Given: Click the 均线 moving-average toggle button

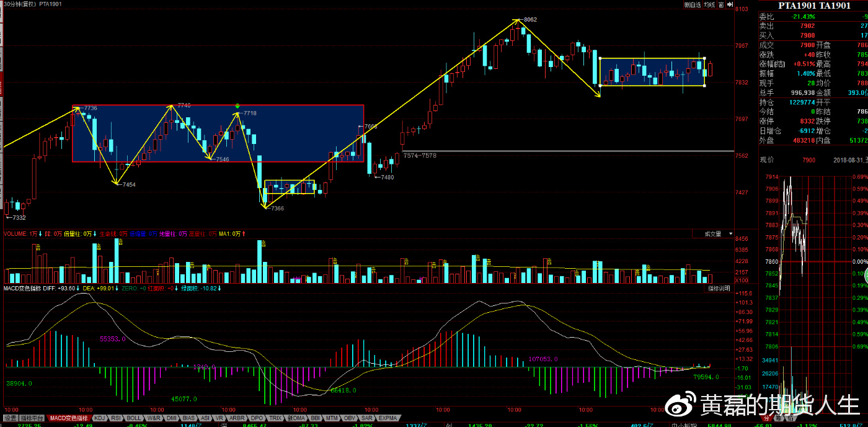Looking at the screenshot, I should (x=710, y=4).
